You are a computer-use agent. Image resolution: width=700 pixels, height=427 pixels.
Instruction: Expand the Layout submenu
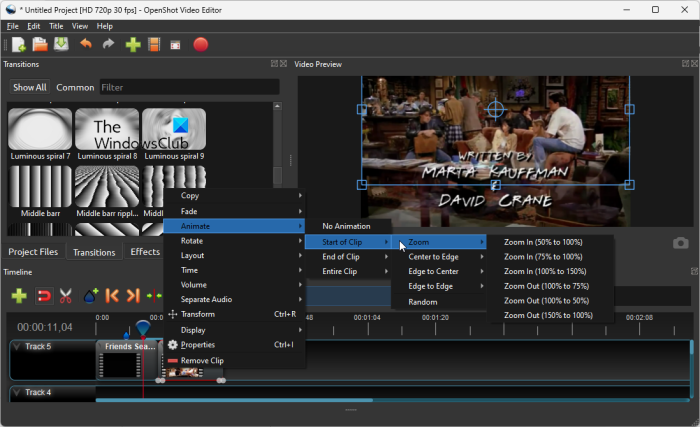coord(234,255)
